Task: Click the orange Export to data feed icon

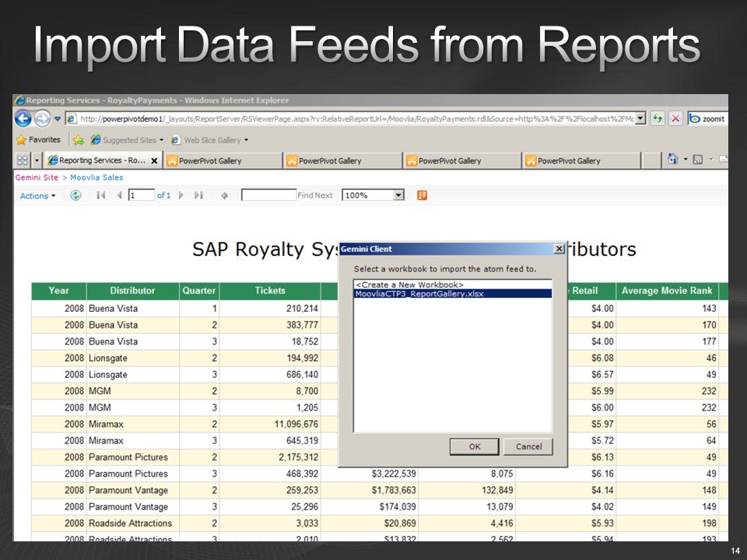Action: tap(422, 195)
